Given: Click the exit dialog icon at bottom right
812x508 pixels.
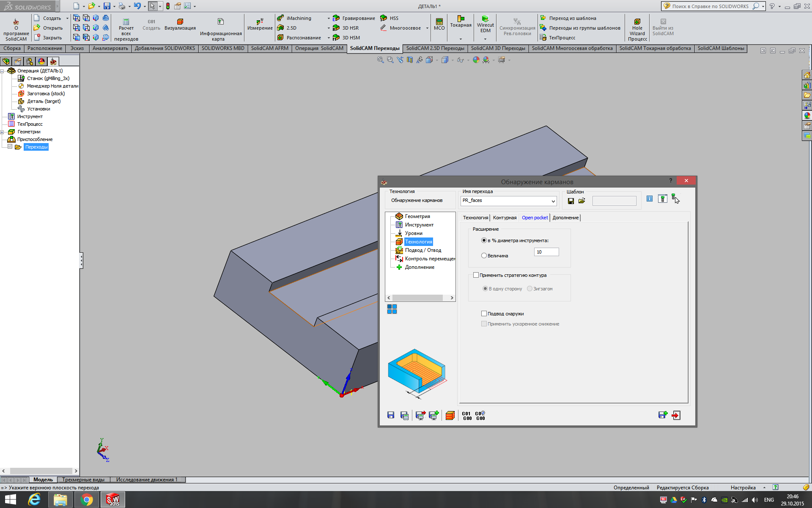Looking at the screenshot, I should coord(676,415).
